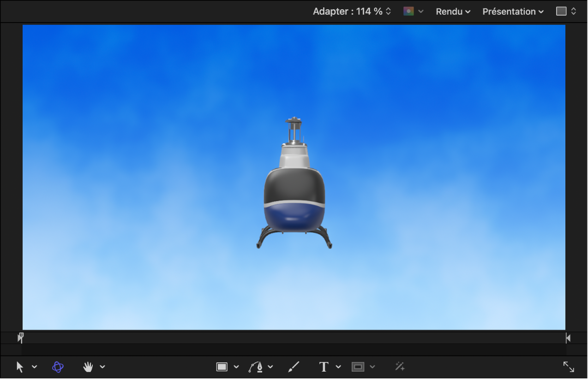
Task: Select the Rectangle shape tool
Action: [222, 367]
